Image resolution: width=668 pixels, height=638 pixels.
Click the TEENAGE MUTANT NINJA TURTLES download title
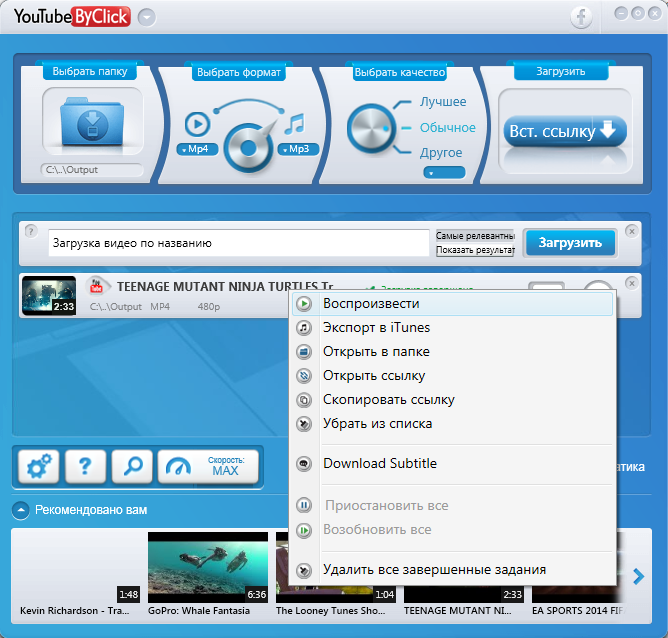coord(225,287)
